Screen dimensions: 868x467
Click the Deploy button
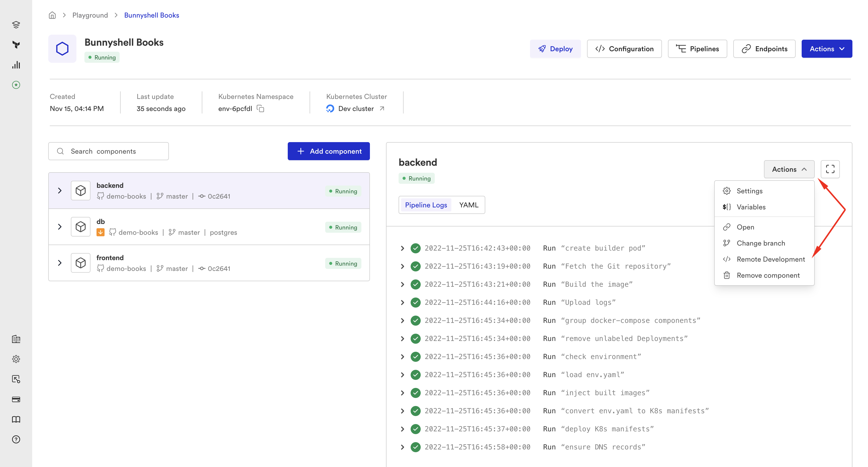point(555,49)
